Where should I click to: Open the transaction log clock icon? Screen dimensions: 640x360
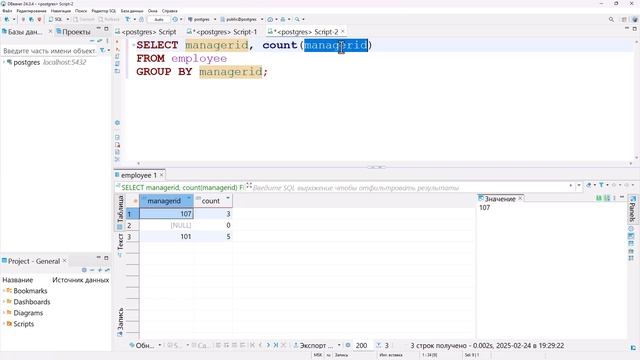(x=175, y=19)
